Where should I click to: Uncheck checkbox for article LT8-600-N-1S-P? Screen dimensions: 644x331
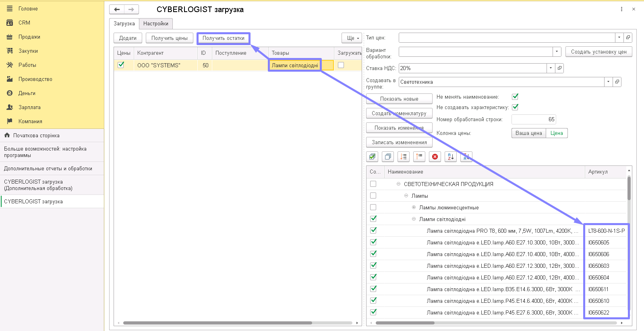(x=373, y=230)
